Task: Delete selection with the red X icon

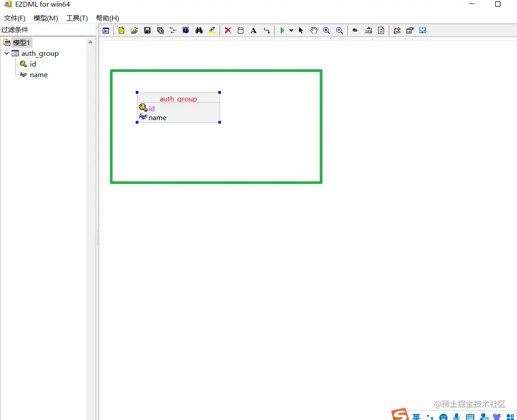Action: click(228, 30)
